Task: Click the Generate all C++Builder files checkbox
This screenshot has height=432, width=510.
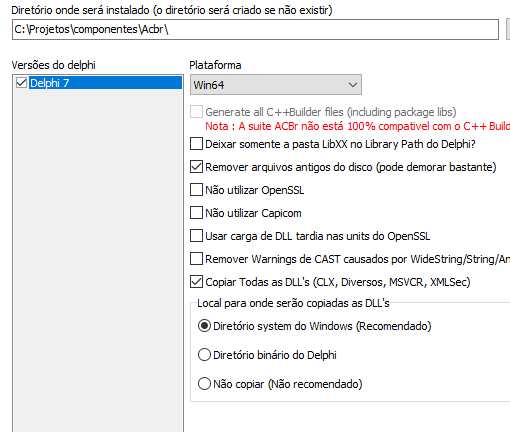Action: (196, 112)
